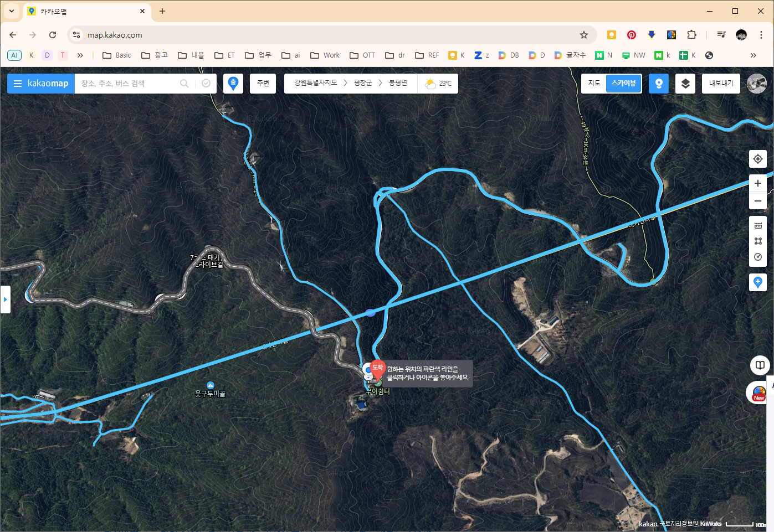
Task: Click the 주변 nearby button
Action: click(x=263, y=84)
